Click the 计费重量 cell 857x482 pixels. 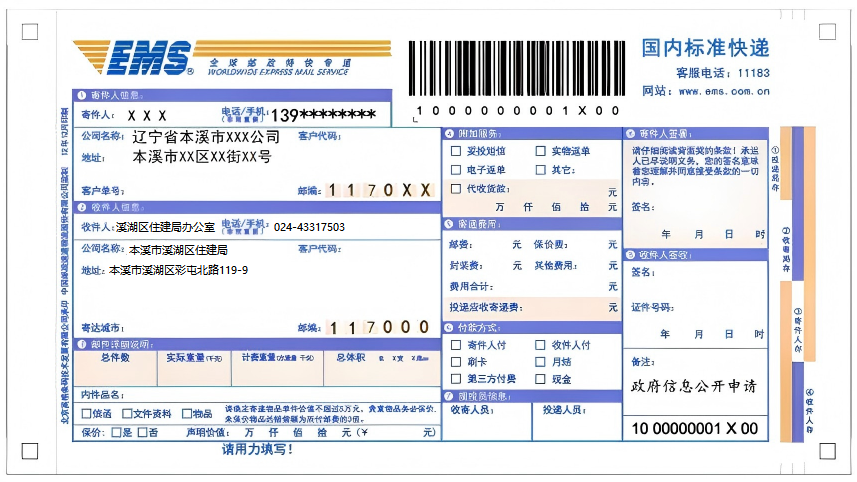(278, 368)
